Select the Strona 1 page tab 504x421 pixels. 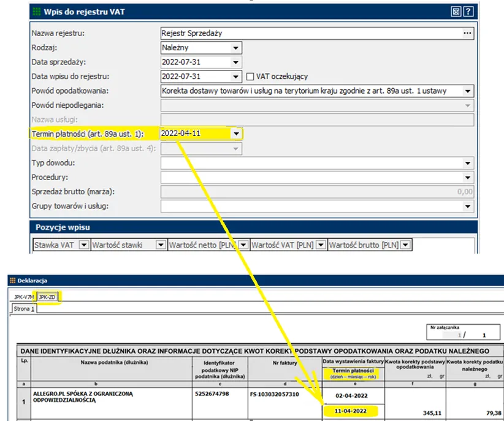tap(25, 309)
